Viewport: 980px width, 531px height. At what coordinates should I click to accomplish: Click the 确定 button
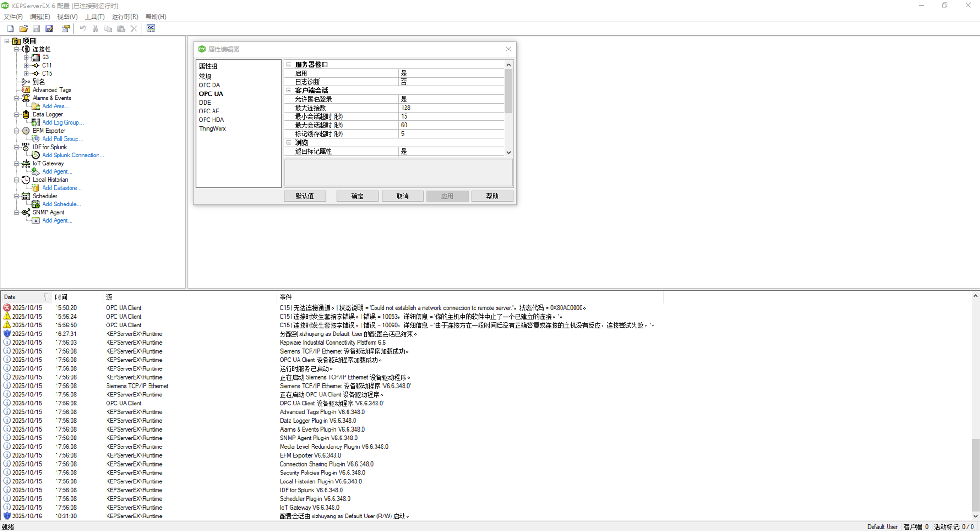pyautogui.click(x=357, y=196)
